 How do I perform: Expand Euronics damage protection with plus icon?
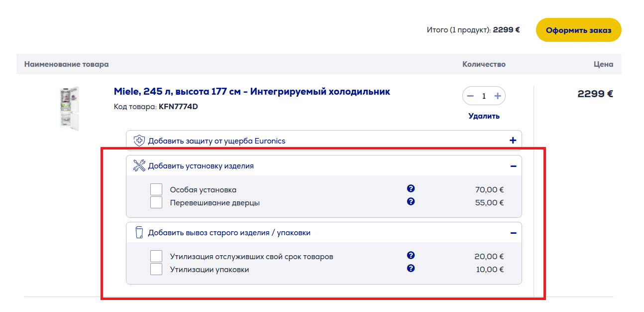pyautogui.click(x=513, y=141)
